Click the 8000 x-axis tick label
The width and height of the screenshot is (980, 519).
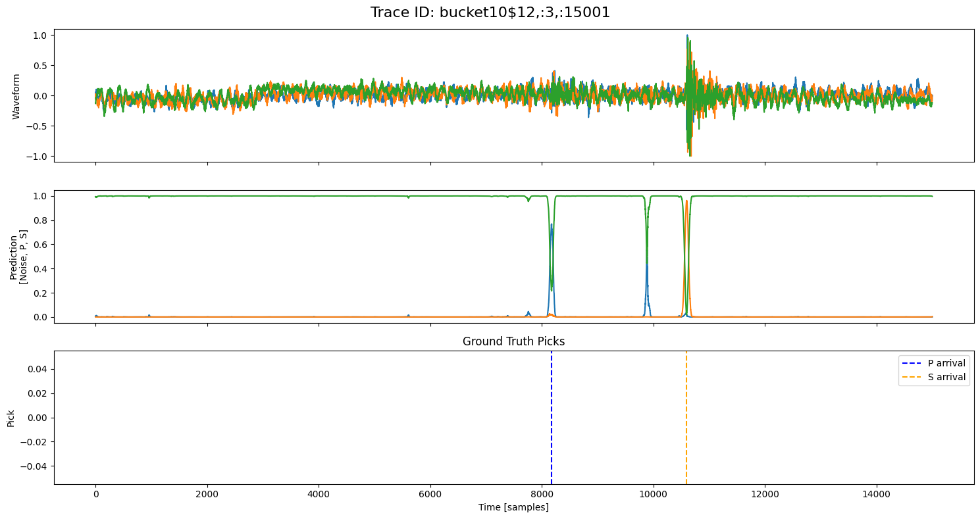(x=542, y=493)
